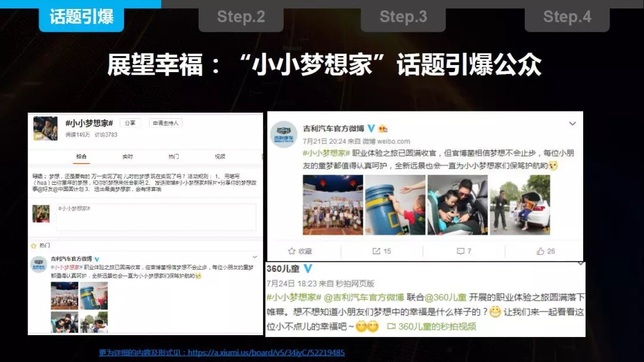This screenshot has width=644, height=362.
Task: Click the video camera icon before 秒拍视频 link
Action: click(x=392, y=327)
